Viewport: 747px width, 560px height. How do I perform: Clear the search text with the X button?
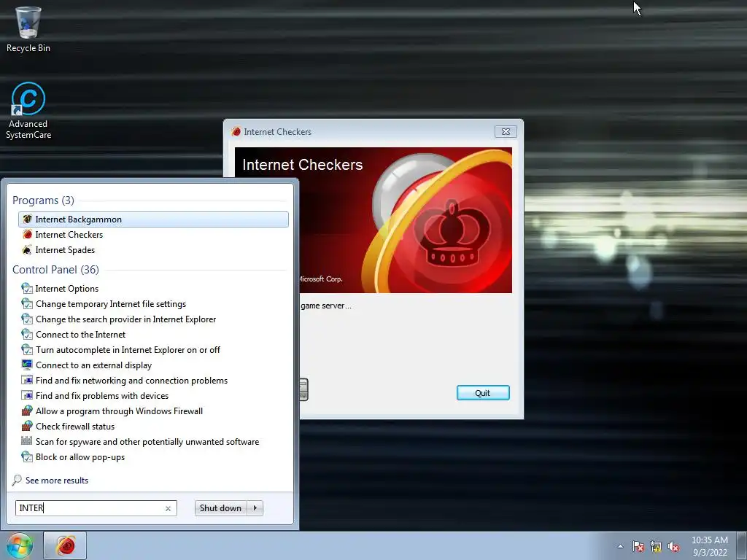point(168,508)
